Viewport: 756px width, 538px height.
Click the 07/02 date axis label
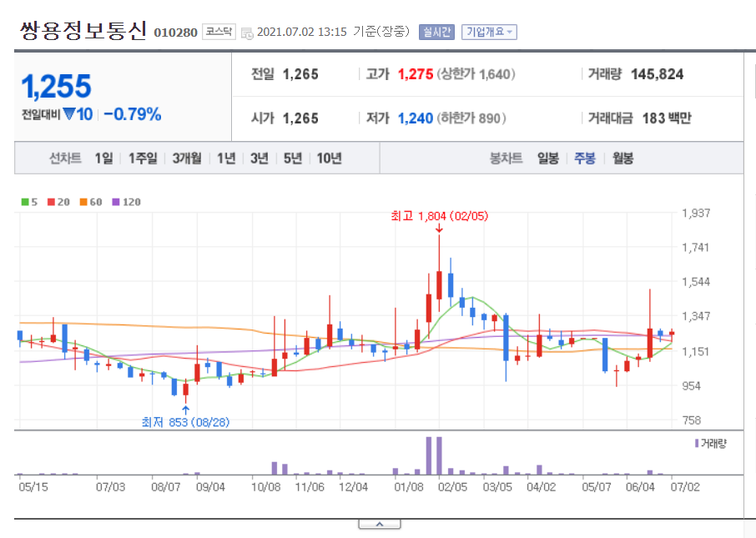(685, 487)
